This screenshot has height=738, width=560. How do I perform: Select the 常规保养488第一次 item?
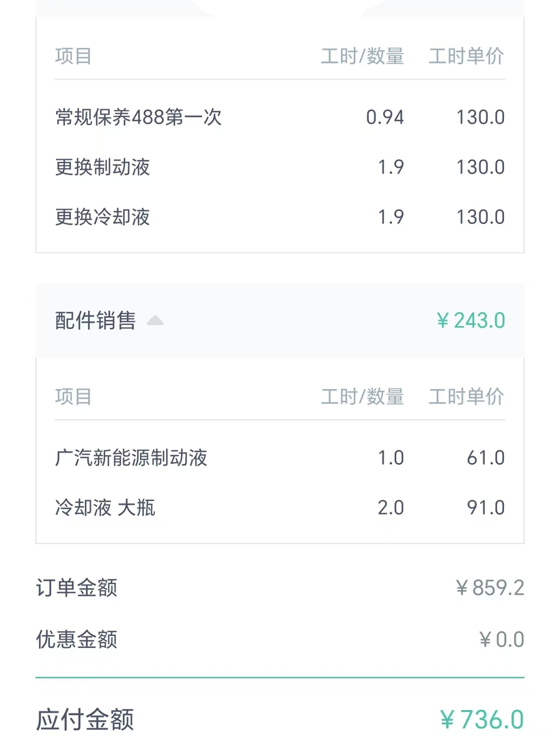pyautogui.click(x=139, y=117)
